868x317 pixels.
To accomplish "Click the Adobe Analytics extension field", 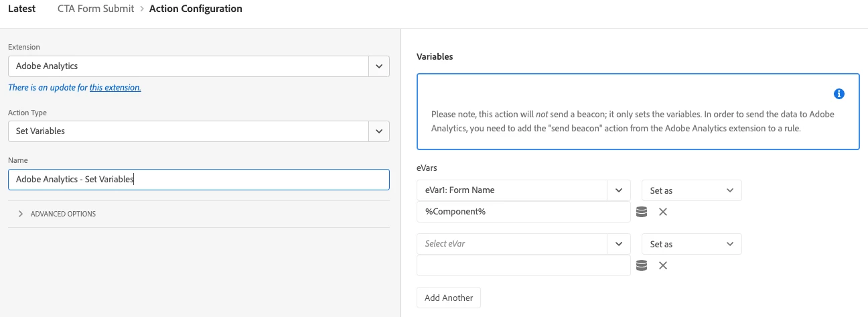I will coord(189,66).
